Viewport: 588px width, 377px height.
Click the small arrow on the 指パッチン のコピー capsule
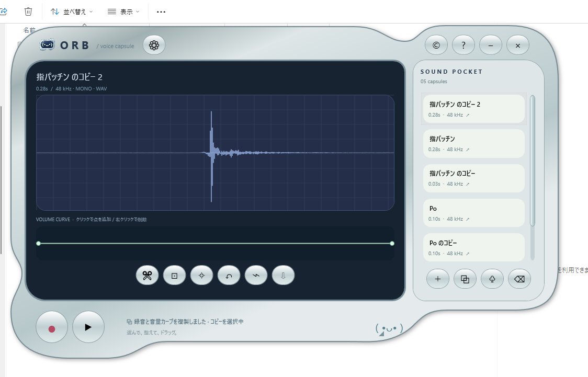[x=468, y=184]
